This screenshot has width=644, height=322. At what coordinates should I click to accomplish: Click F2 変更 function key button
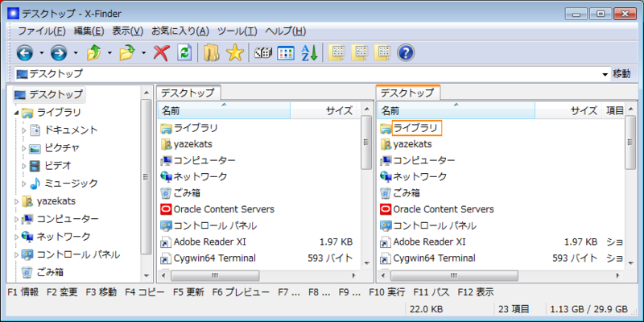(x=62, y=292)
